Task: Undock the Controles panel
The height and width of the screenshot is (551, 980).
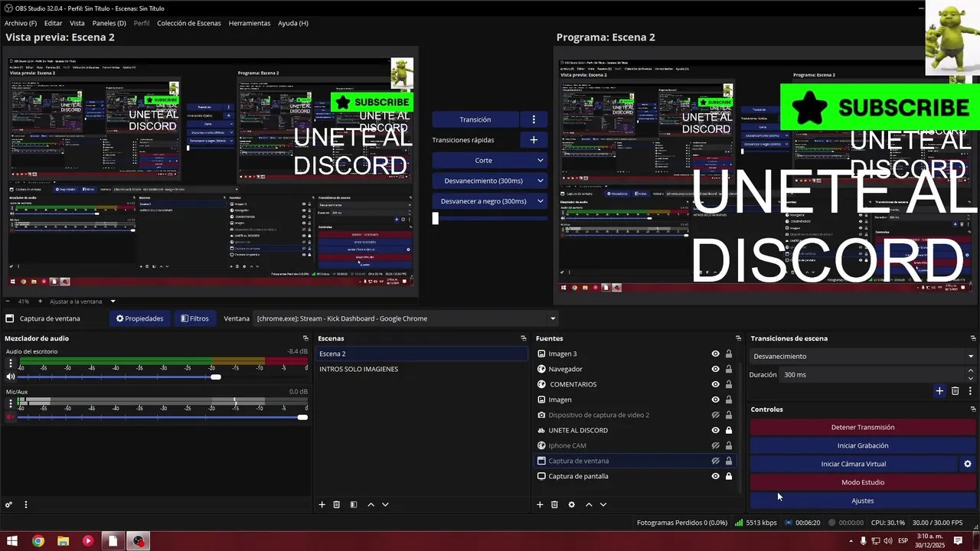Action: coord(973,409)
